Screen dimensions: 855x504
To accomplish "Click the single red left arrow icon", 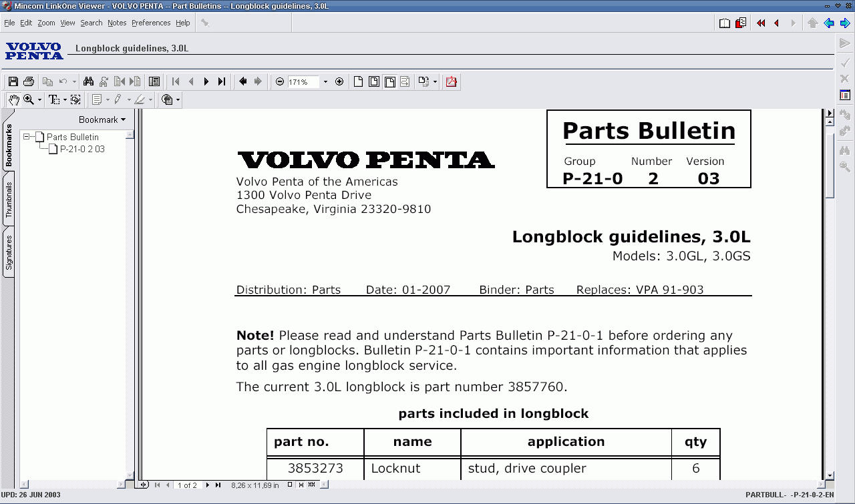I will point(776,23).
